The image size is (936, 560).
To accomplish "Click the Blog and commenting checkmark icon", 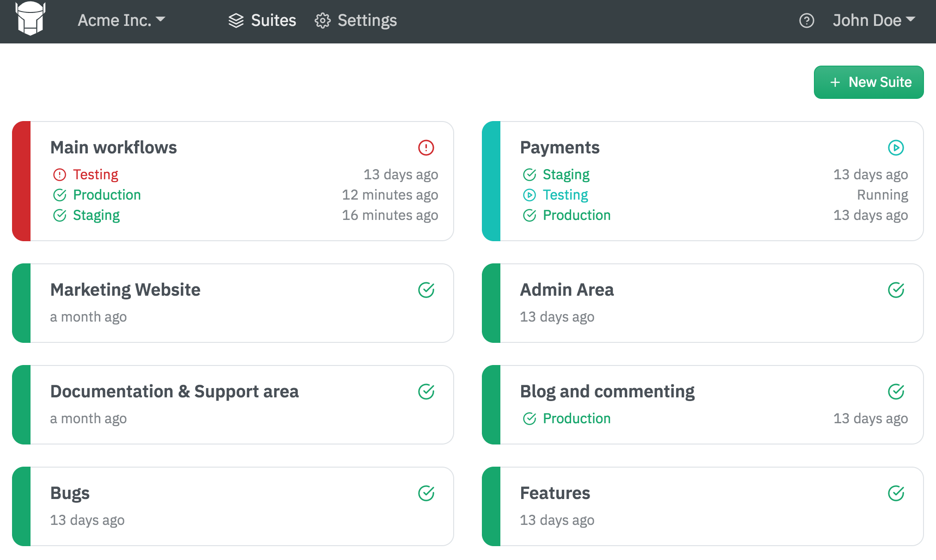I will pyautogui.click(x=896, y=392).
